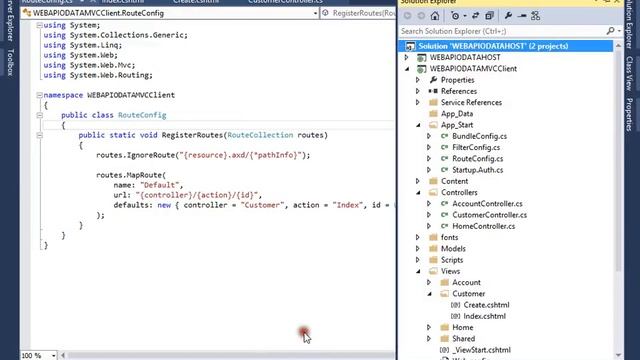Expand the RouteConfig.cs file node
Viewport: 640px width, 360px height.
click(x=429, y=159)
